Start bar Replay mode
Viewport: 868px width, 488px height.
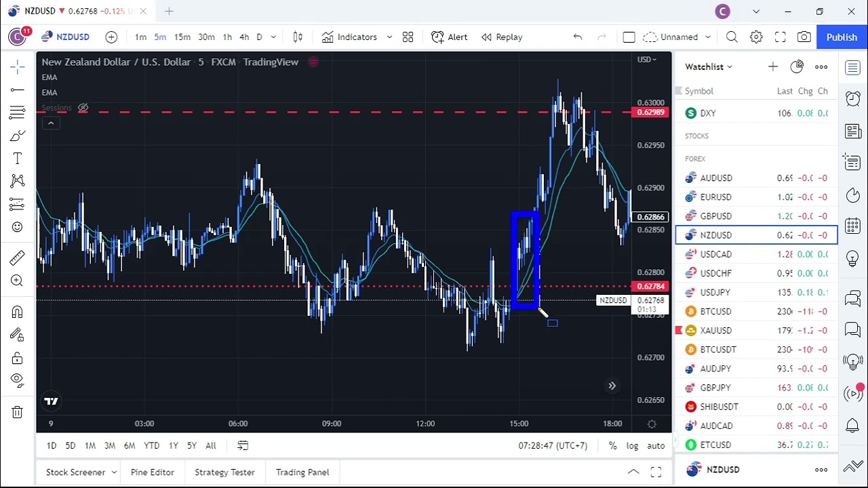coord(502,37)
